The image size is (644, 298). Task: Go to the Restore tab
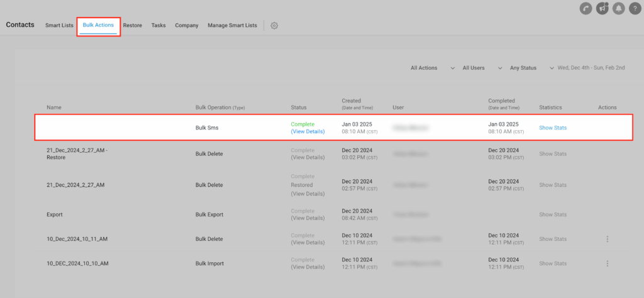(132, 26)
